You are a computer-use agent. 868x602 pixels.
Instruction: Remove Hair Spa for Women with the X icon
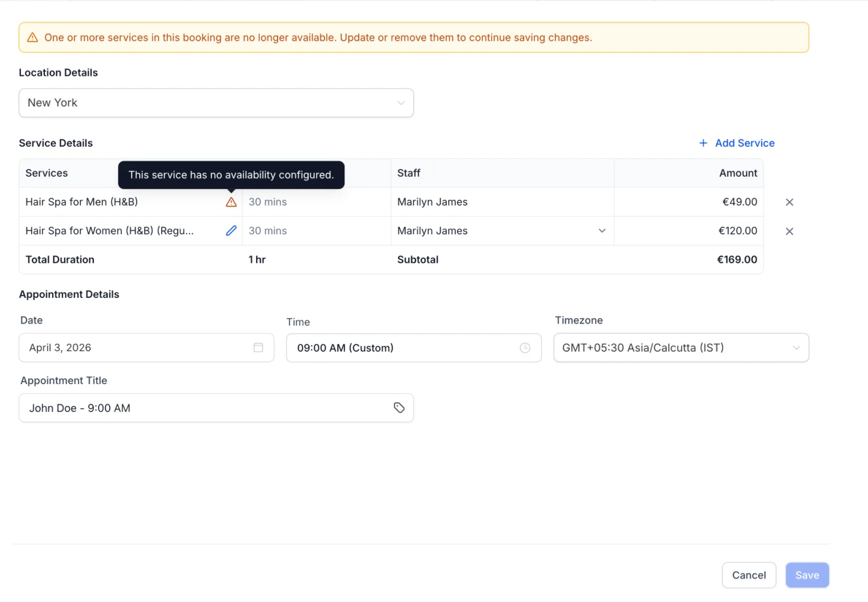point(790,231)
